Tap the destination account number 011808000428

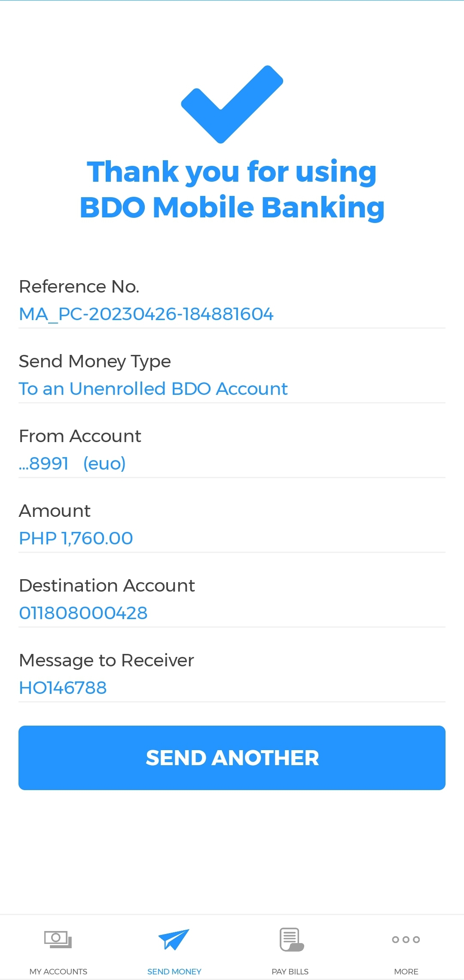click(83, 613)
